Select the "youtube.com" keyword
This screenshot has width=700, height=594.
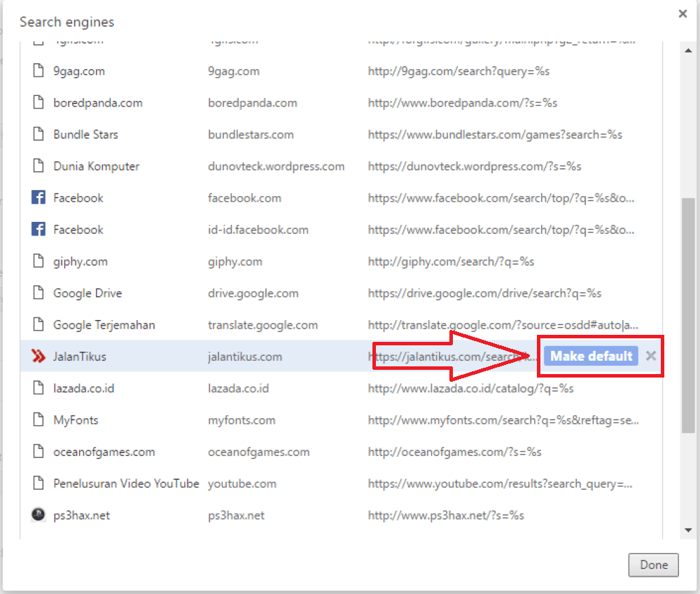(242, 484)
